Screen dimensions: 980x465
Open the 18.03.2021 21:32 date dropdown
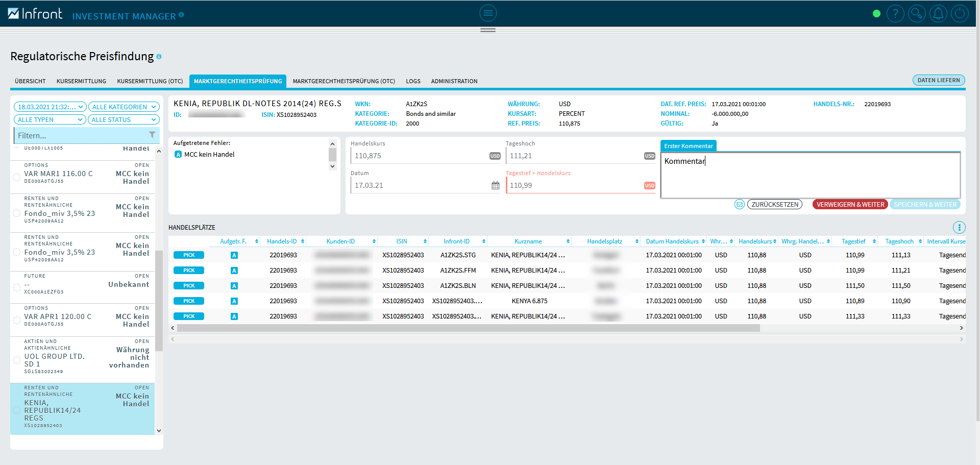click(50, 107)
